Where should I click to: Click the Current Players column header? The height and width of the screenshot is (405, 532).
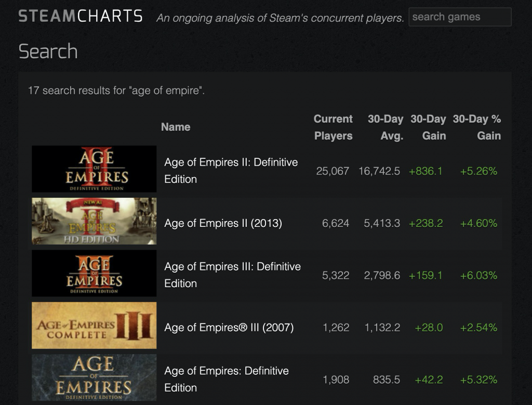click(x=333, y=127)
